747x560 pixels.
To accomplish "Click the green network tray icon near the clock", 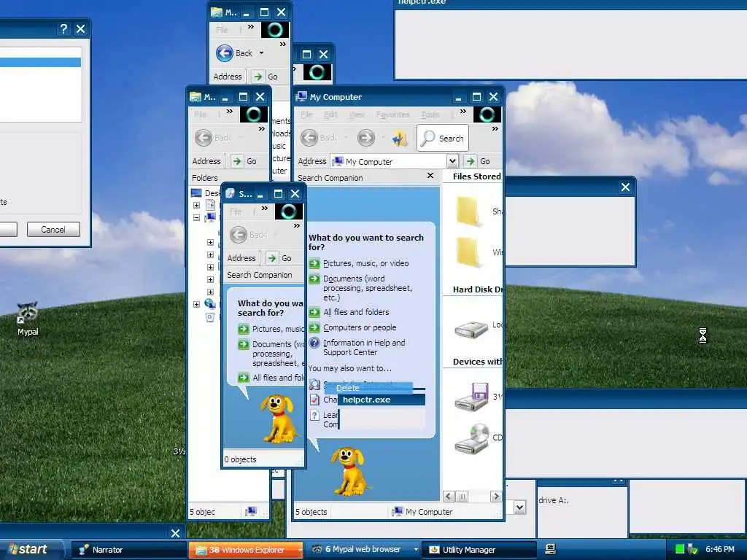I will (x=680, y=549).
